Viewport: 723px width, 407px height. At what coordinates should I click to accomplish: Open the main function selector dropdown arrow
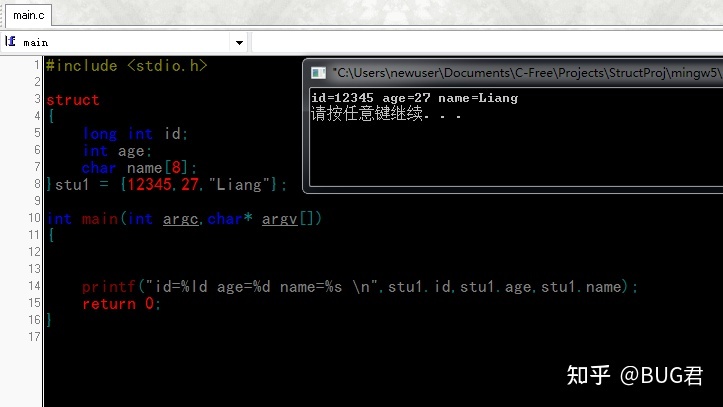[x=239, y=43]
